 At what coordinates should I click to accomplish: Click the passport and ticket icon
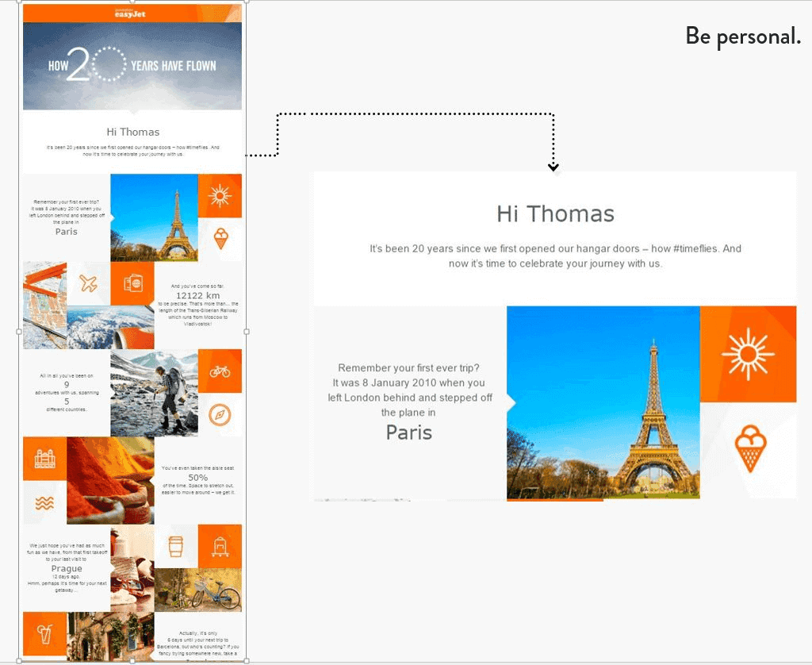pos(133,284)
